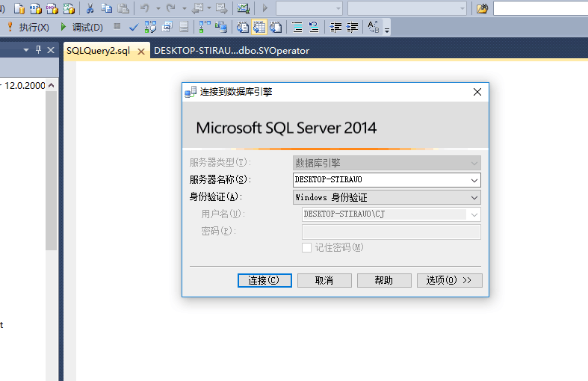This screenshot has height=381, width=588.
Task: Click the Paste clipboard icon
Action: coord(123,8)
